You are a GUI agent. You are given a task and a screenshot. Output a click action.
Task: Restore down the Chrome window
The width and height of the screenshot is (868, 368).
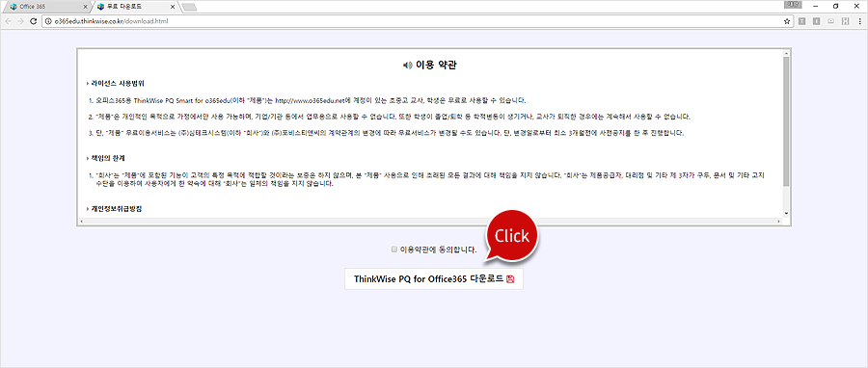tap(835, 6)
